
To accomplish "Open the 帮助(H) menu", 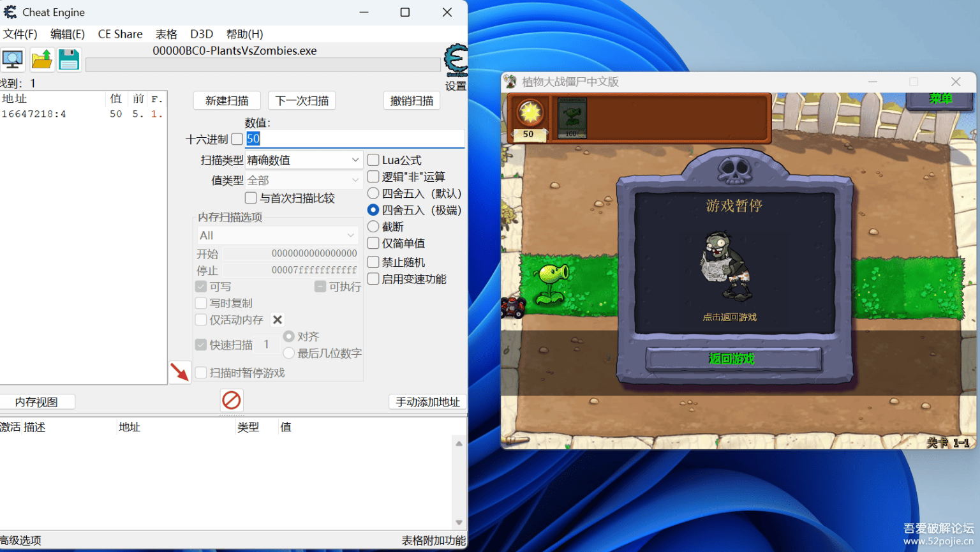I will pos(244,34).
